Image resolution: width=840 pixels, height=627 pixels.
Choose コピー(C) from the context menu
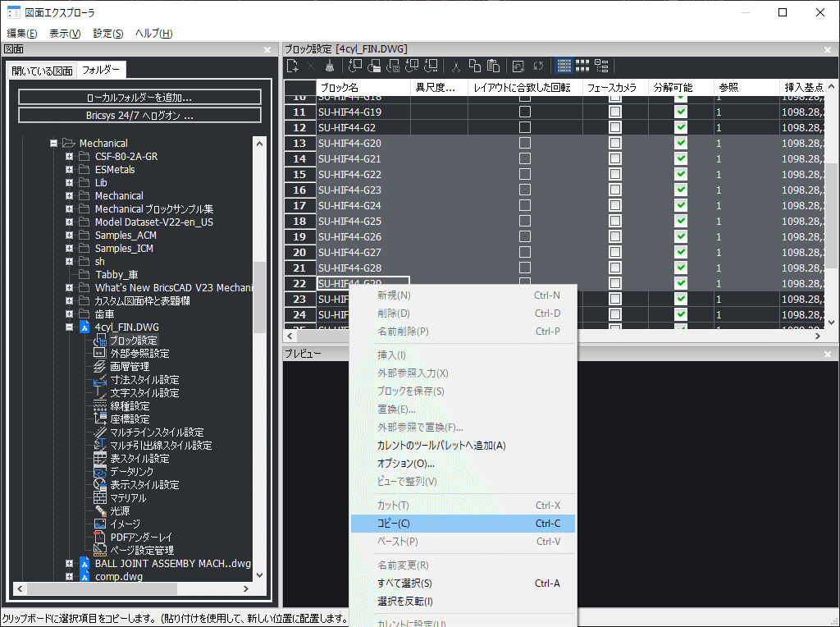[x=463, y=524]
